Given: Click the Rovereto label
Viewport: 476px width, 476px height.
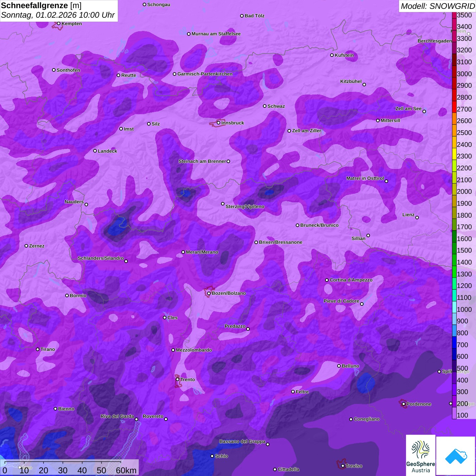Looking at the screenshot, I should [153, 416].
